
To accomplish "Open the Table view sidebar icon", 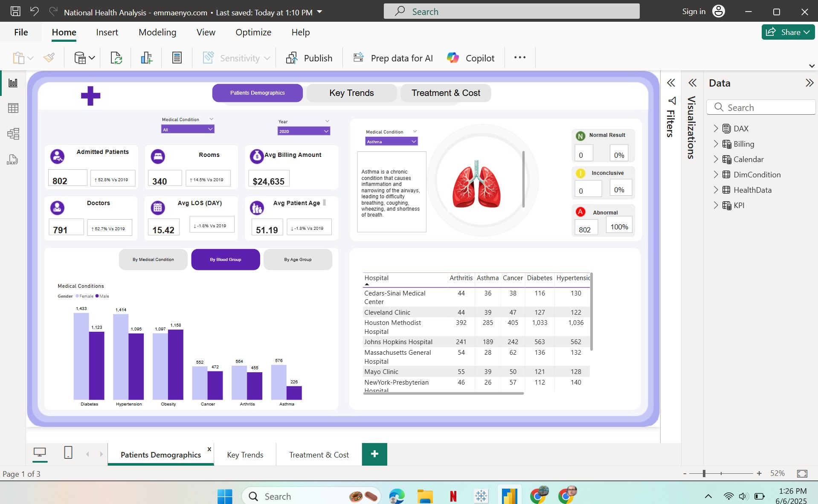I will pos(13,108).
